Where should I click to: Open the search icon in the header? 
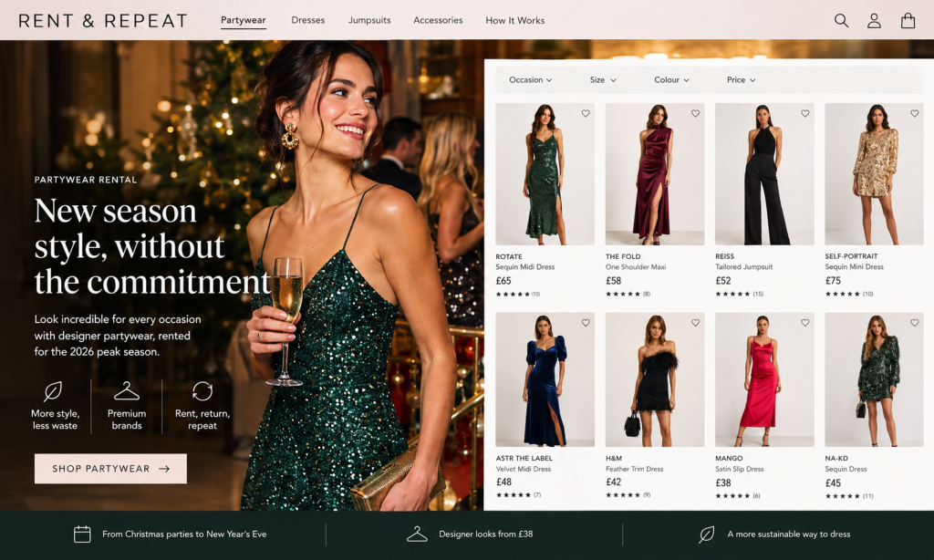pos(841,21)
